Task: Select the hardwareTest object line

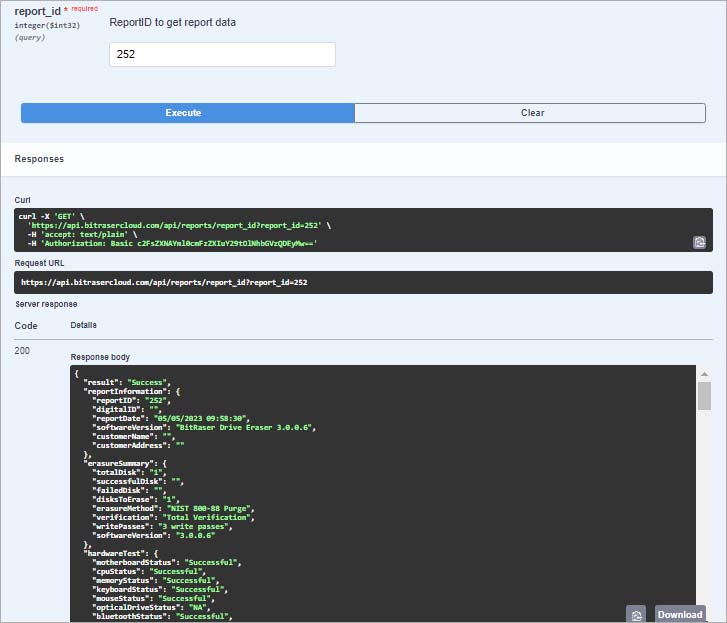Action: pyautogui.click(x=121, y=553)
